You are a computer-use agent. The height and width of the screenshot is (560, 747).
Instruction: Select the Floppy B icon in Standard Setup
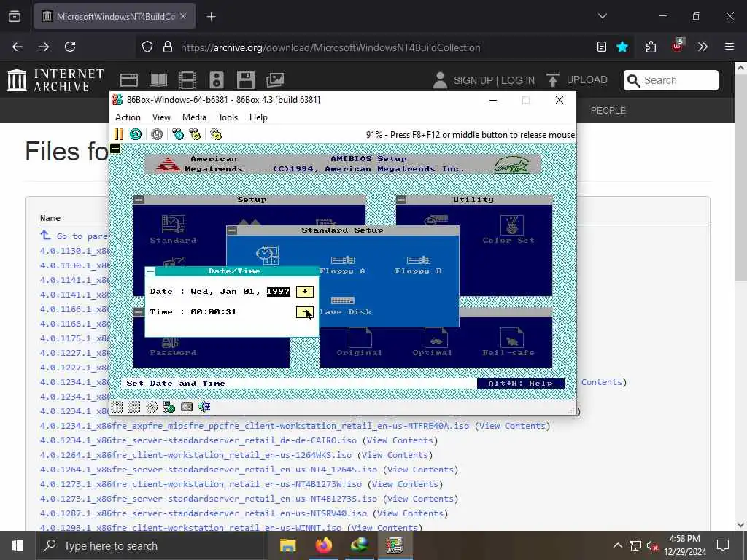point(418,265)
